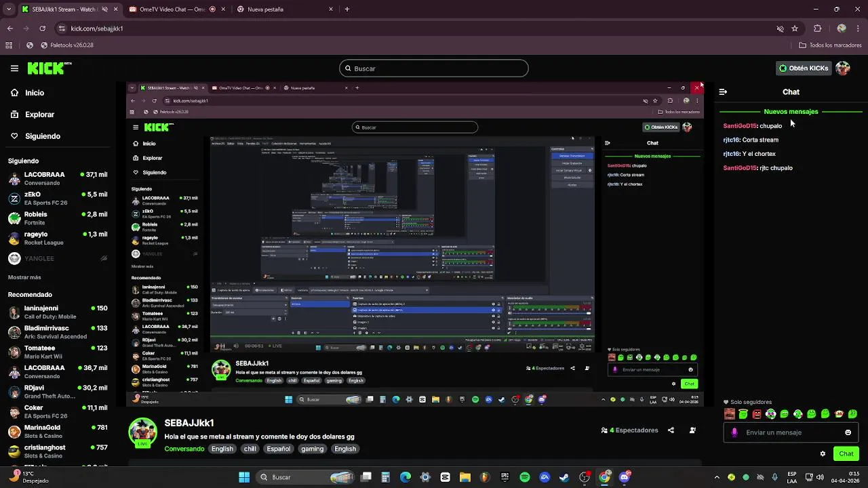Open the Siguiendo sidebar item
Screen dimensions: 868x488
pyautogui.click(x=42, y=136)
